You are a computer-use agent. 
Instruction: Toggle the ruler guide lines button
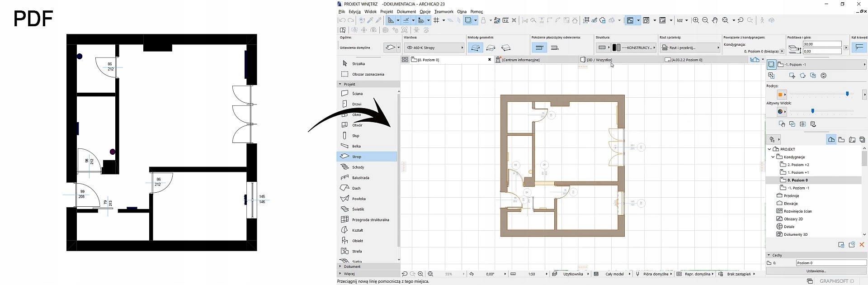406,20
